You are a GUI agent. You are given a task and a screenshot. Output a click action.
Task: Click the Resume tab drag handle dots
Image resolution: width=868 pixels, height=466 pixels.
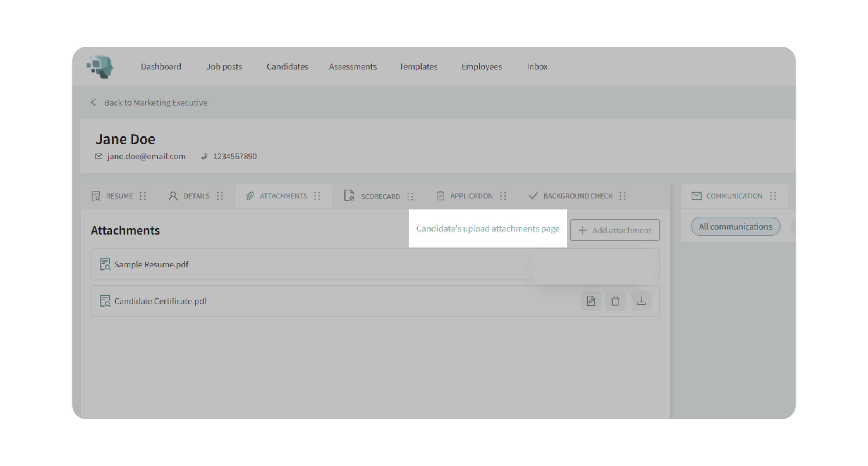point(143,196)
